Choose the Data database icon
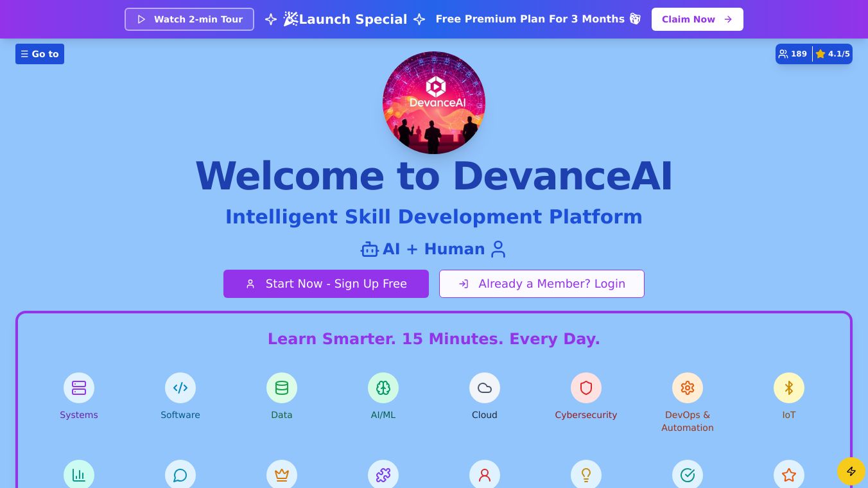Screen dimensions: 868x488 [x=282, y=388]
